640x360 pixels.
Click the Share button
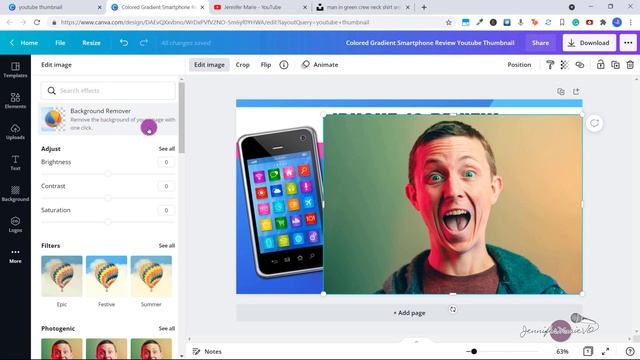click(540, 42)
